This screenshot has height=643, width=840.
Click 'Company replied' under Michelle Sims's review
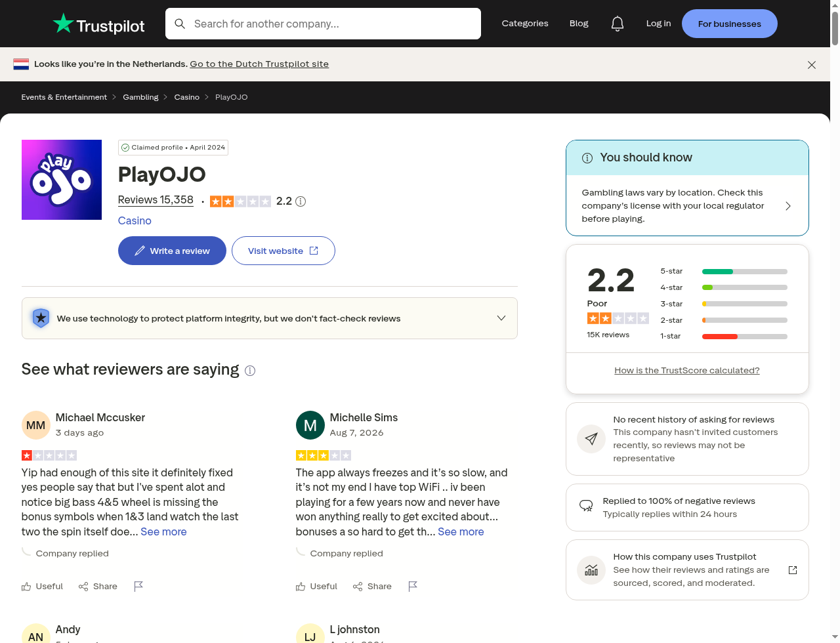(x=346, y=554)
